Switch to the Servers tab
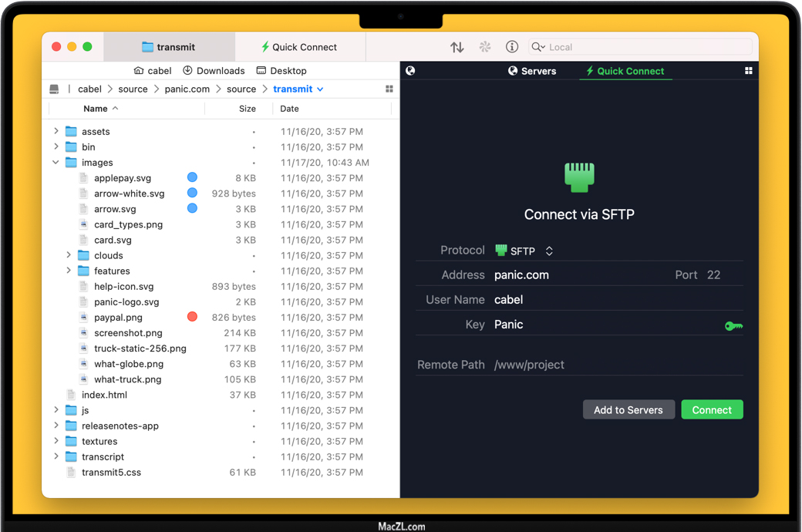The image size is (802, 532). click(x=532, y=71)
